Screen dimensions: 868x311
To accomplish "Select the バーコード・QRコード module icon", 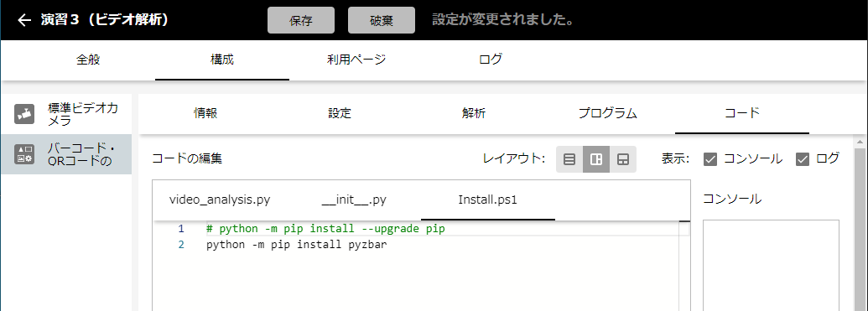I will point(24,154).
